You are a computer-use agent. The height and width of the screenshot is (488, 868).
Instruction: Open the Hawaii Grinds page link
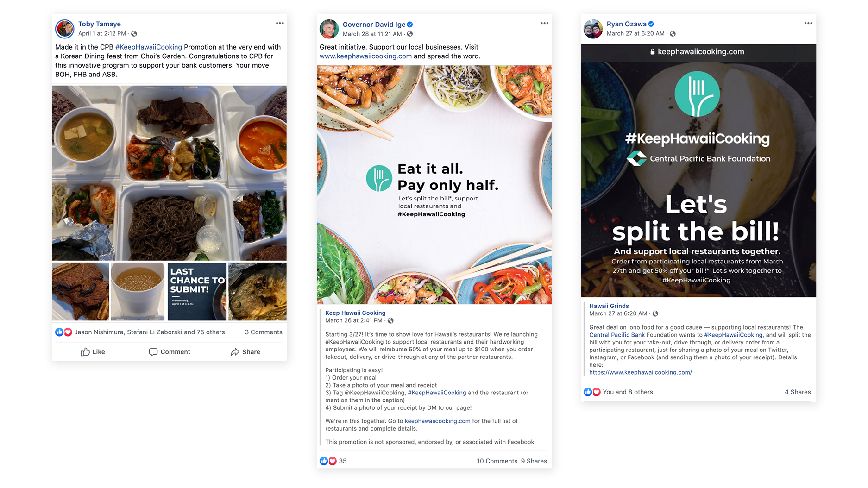coord(609,306)
